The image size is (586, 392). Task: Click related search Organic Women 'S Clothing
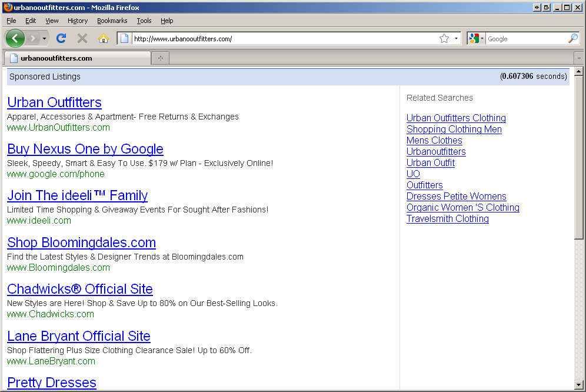point(462,208)
